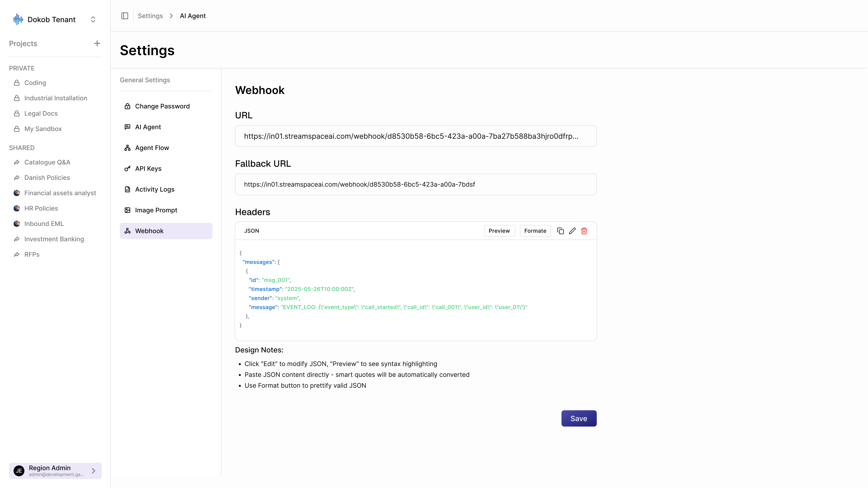The width and height of the screenshot is (868, 488).
Task: Open Activity Logs settings section
Action: click(166, 189)
